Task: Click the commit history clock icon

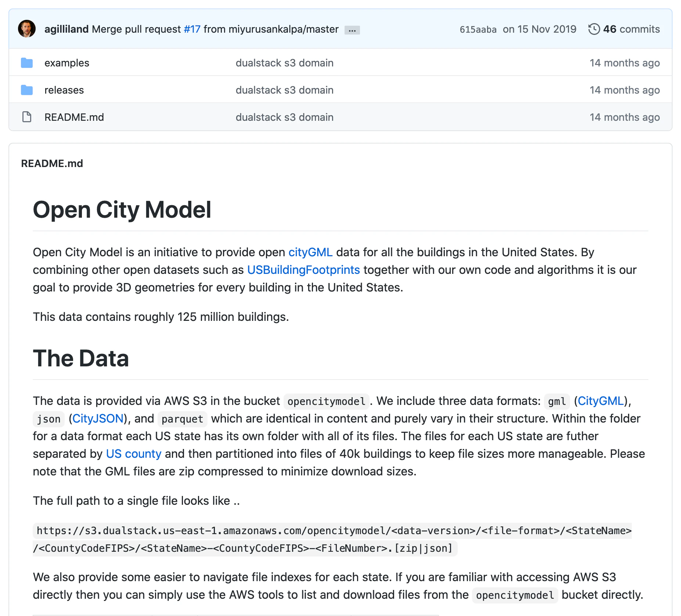Action: 594,29
